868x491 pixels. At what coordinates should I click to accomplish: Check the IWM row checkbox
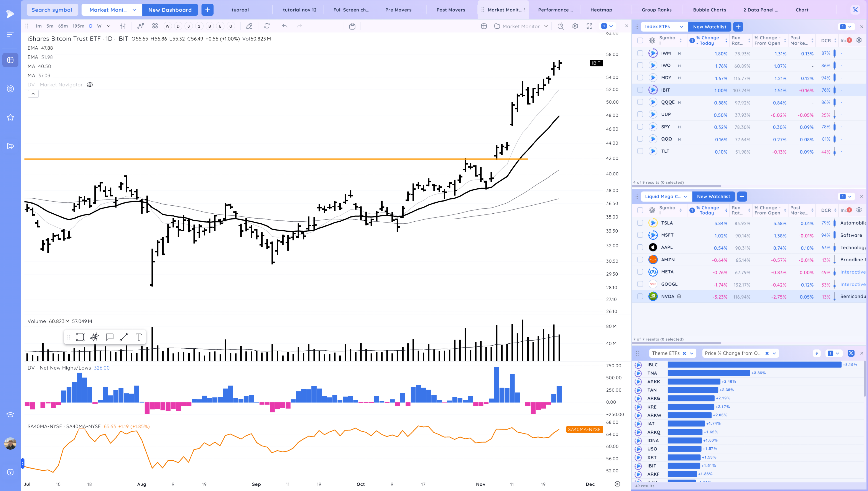pos(640,53)
